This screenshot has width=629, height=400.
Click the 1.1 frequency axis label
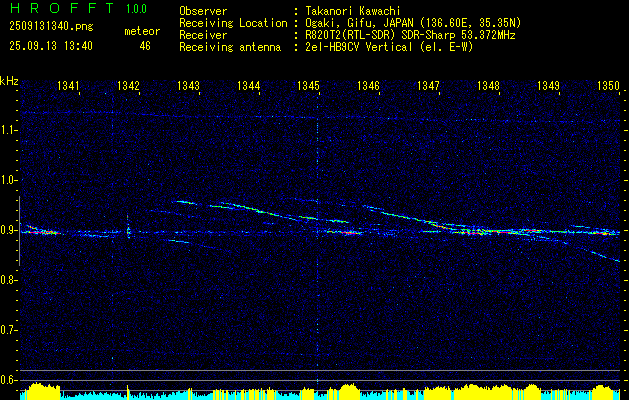coord(6,130)
